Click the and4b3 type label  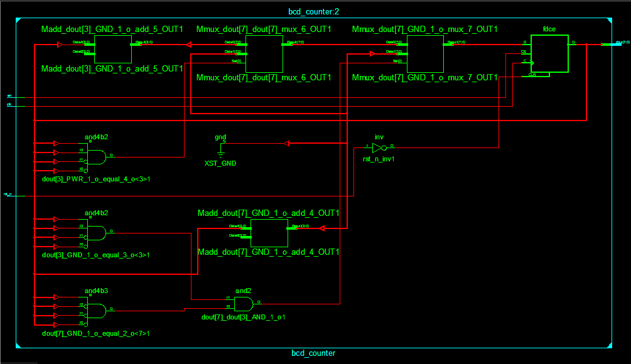96,291
